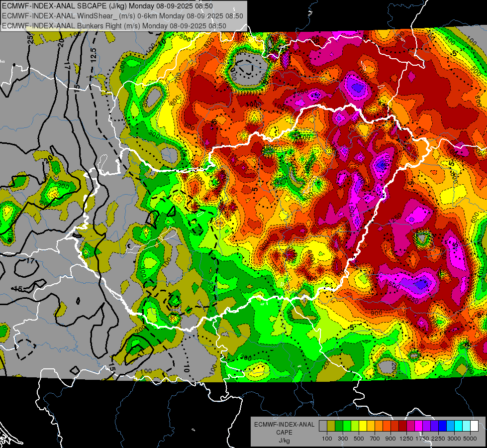Click the Bunkers Right (m/s) title line

point(114,26)
